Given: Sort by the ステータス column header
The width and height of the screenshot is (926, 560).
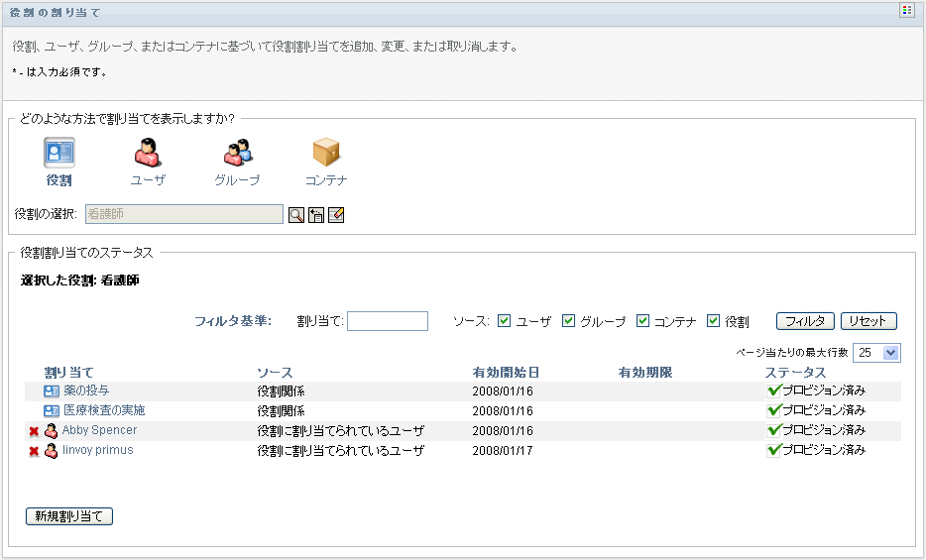Looking at the screenshot, I should click(x=795, y=373).
